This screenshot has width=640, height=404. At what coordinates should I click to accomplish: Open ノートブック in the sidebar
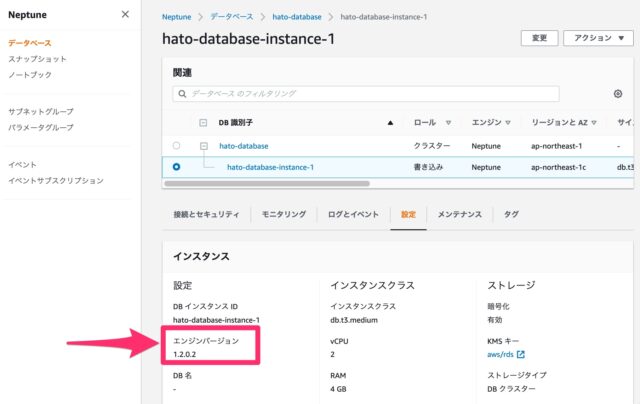(x=30, y=75)
